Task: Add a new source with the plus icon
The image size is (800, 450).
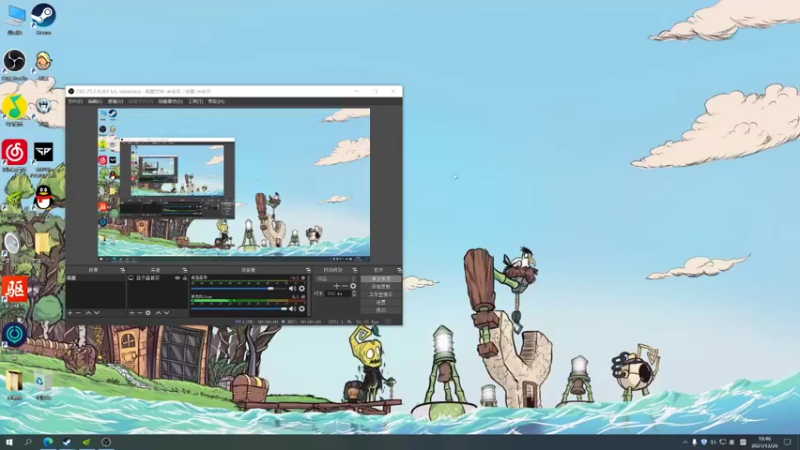Action: pos(132,313)
